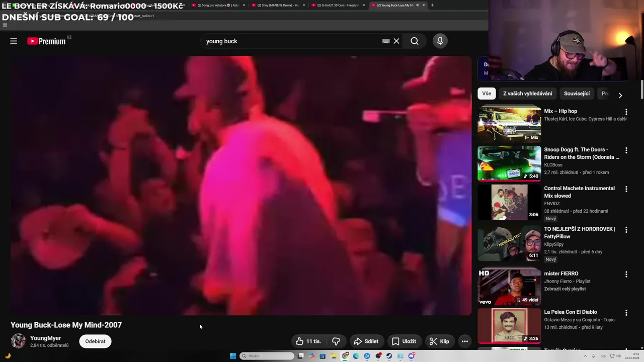
Task: Open options for TO NEJLEPŠÍ Z HOROROVEK
Action: click(626, 230)
